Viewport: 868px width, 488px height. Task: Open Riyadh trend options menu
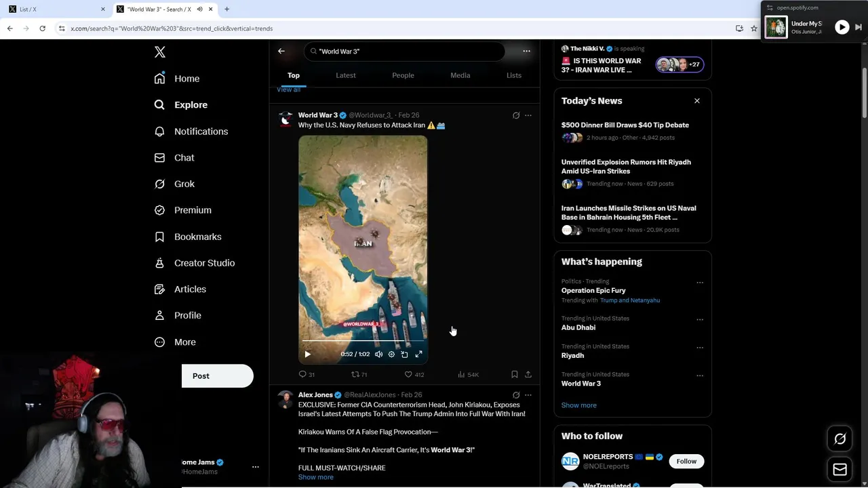[700, 348]
